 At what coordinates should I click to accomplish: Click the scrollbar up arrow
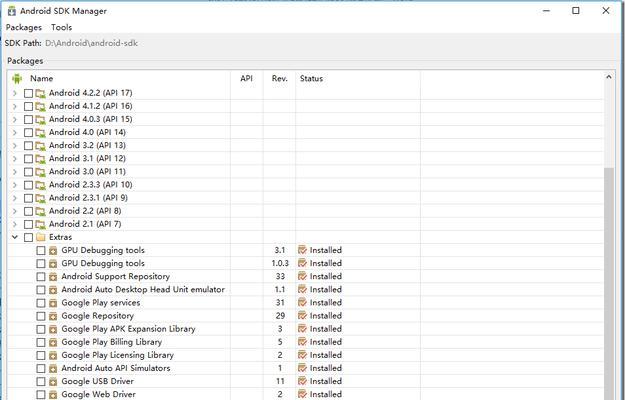tap(609, 77)
